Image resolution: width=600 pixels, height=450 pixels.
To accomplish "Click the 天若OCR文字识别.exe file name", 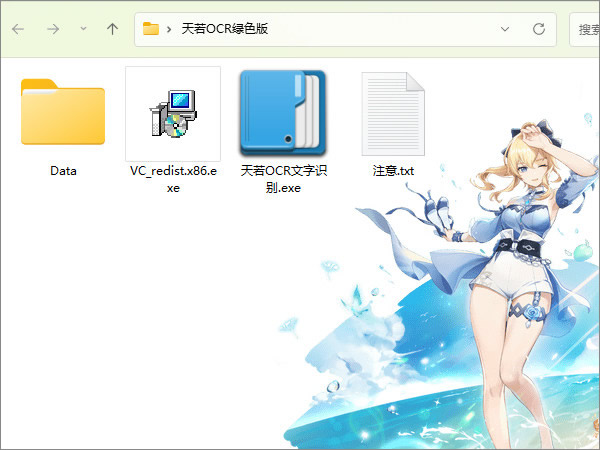I will (x=284, y=179).
